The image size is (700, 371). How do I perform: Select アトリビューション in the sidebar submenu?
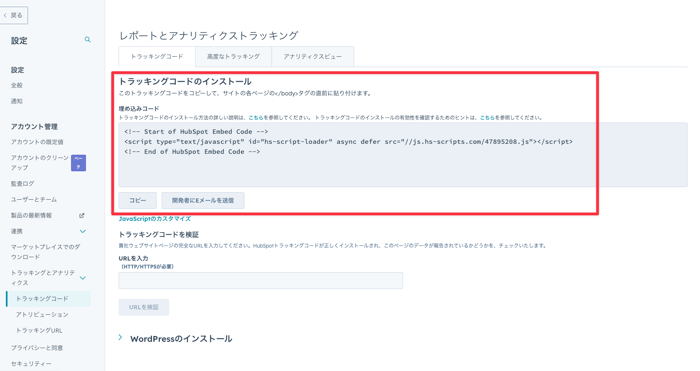click(x=42, y=315)
